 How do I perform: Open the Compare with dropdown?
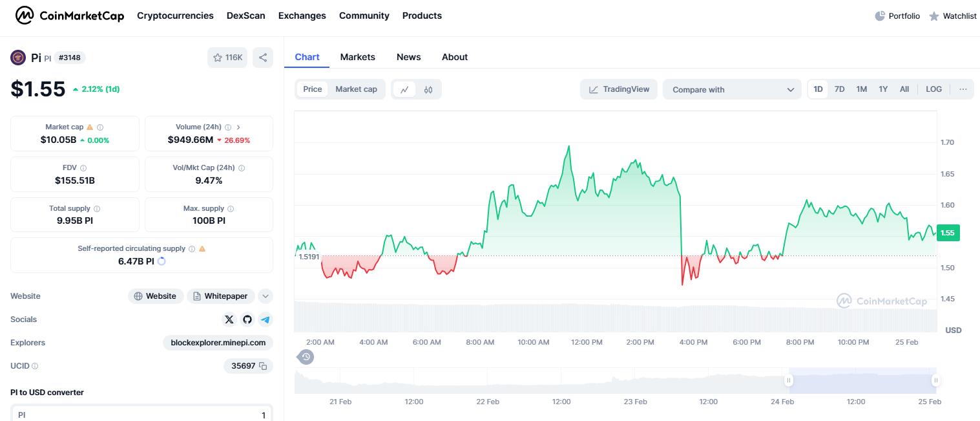(733, 89)
